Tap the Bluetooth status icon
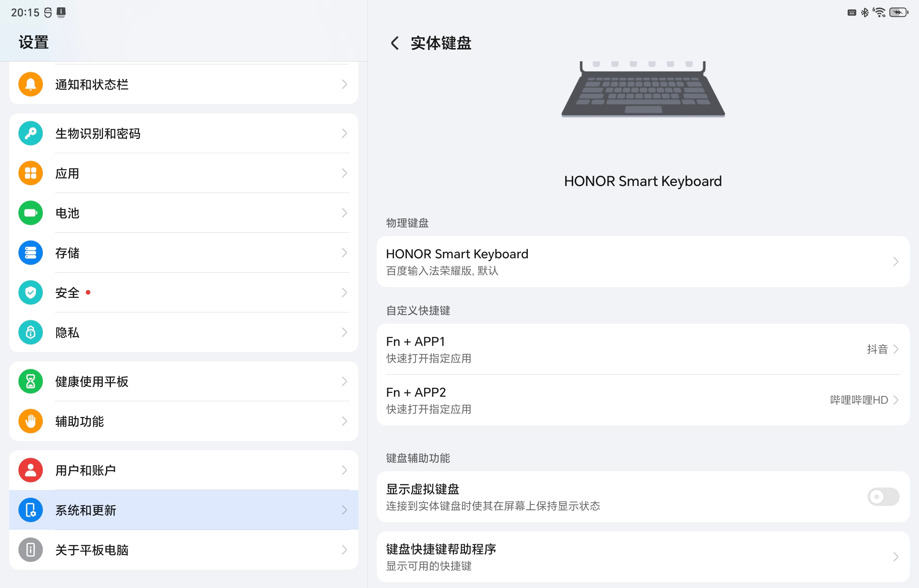This screenshot has height=588, width=919. pos(865,13)
